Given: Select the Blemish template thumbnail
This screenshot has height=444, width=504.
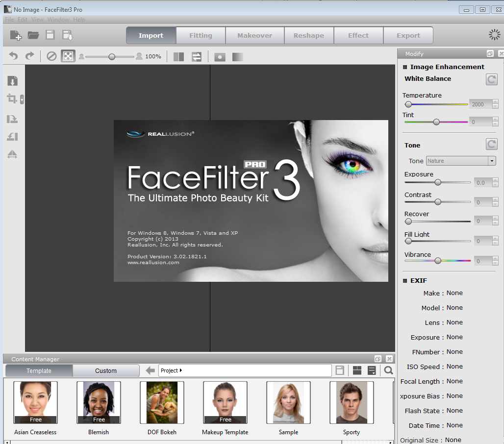Looking at the screenshot, I should (99, 402).
